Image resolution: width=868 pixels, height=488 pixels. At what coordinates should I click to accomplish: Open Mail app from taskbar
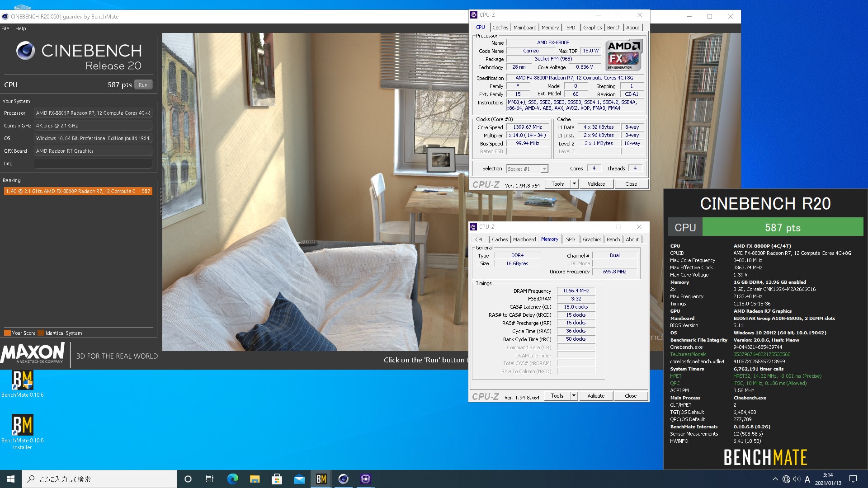299,479
